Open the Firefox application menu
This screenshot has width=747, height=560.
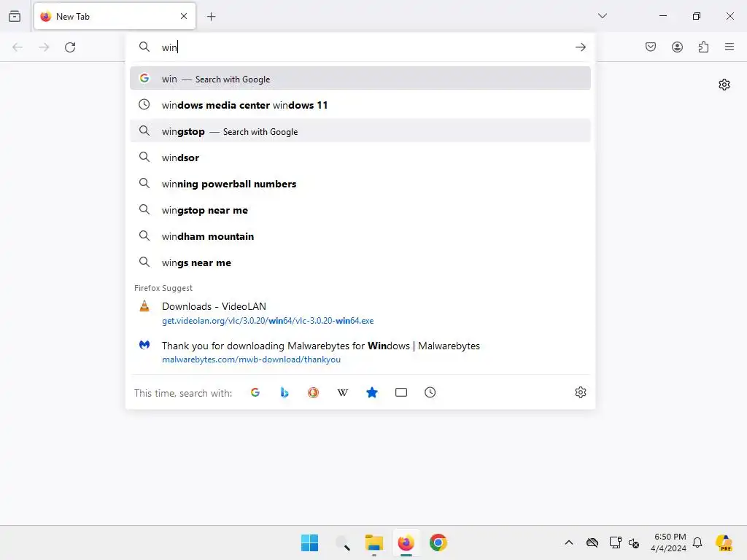coord(729,47)
